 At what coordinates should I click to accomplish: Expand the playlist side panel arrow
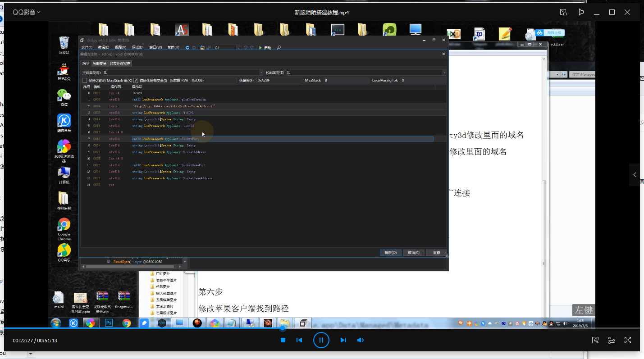pos(635,175)
